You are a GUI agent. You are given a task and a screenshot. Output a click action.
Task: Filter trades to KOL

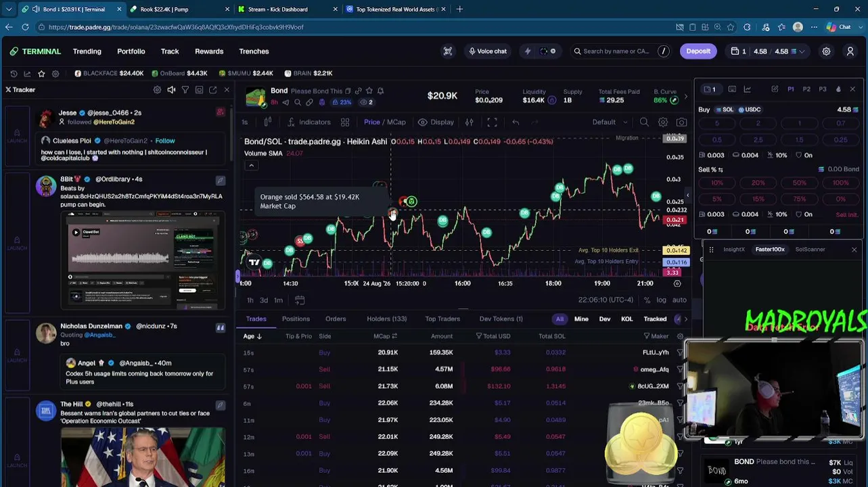[x=626, y=319]
